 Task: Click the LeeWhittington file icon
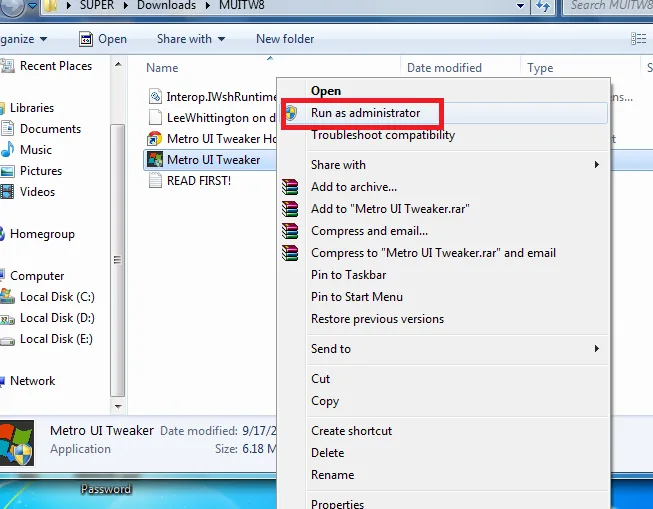[155, 117]
